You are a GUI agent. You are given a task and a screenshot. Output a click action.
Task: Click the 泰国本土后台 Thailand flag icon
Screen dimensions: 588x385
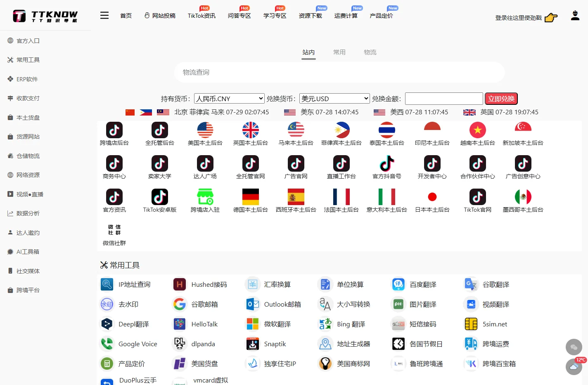coord(387,130)
